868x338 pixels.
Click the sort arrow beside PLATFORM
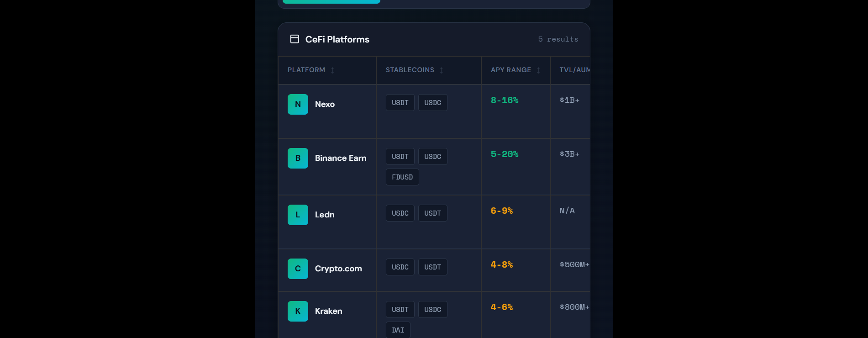pyautogui.click(x=332, y=70)
